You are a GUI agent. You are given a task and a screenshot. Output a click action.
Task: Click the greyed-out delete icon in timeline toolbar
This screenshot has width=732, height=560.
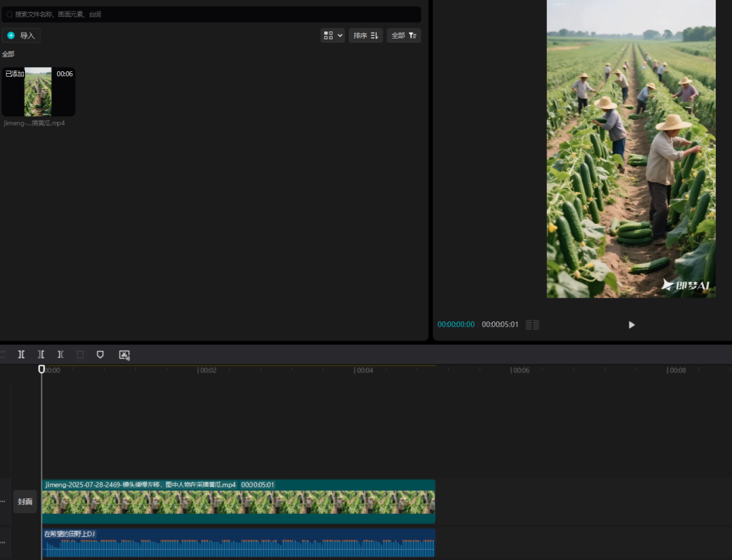click(x=81, y=355)
